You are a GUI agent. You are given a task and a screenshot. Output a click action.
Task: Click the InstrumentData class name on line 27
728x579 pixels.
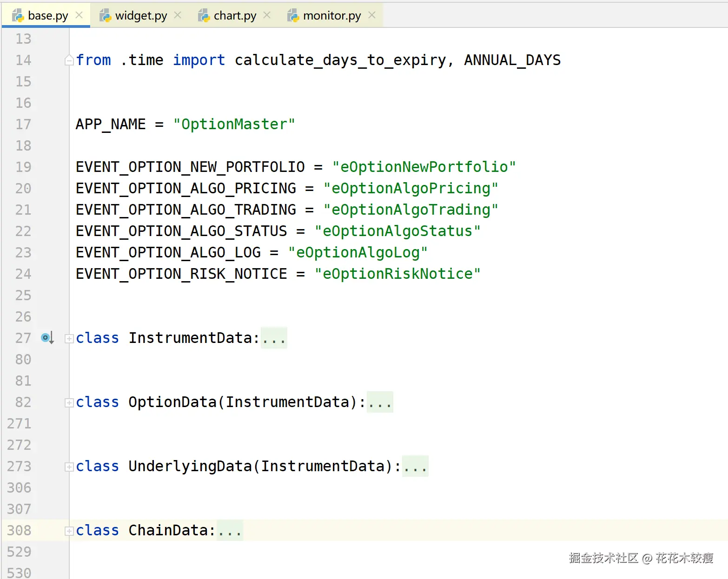[190, 338]
